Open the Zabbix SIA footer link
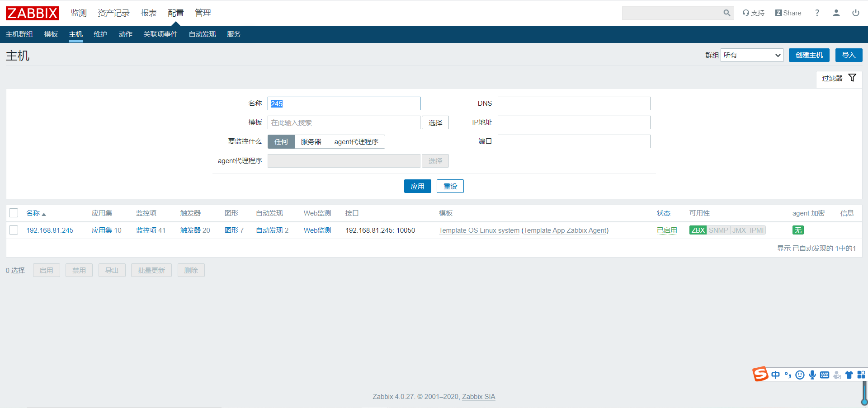 click(479, 397)
